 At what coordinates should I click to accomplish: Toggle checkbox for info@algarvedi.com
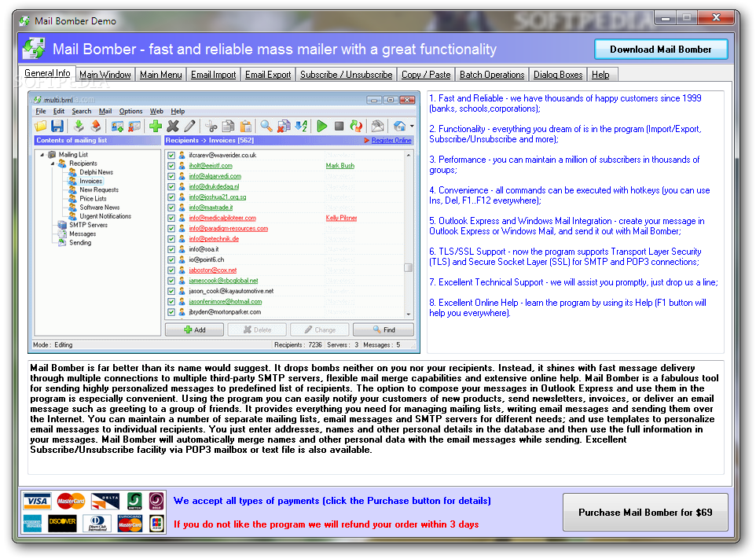[171, 176]
